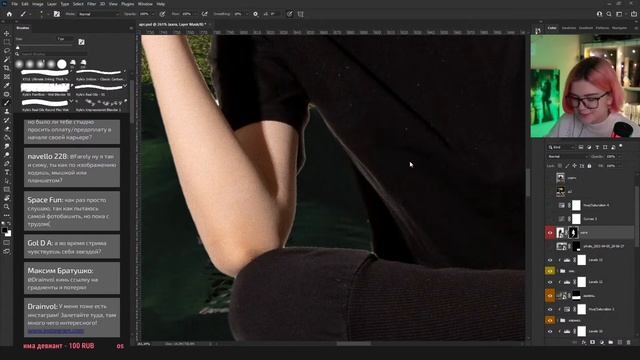Select the Clone Stamp tool
The image size is (640, 360).
pyautogui.click(x=7, y=111)
